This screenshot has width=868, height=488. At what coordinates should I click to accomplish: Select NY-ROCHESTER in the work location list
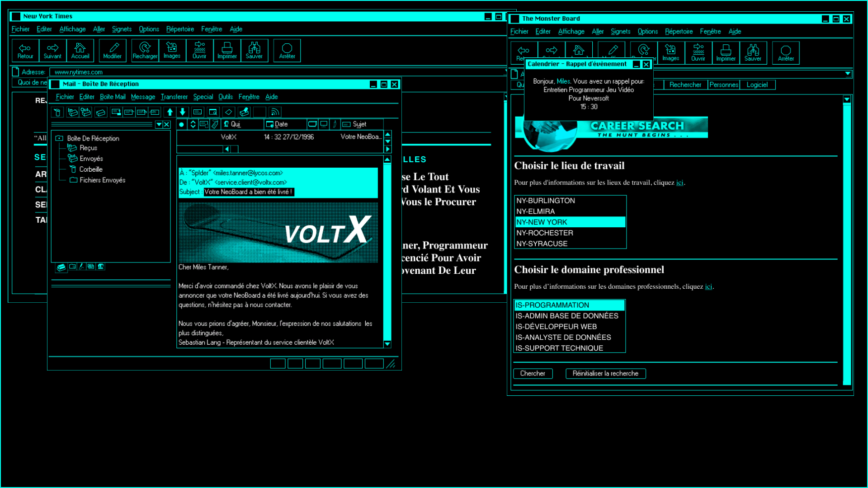[545, 233]
